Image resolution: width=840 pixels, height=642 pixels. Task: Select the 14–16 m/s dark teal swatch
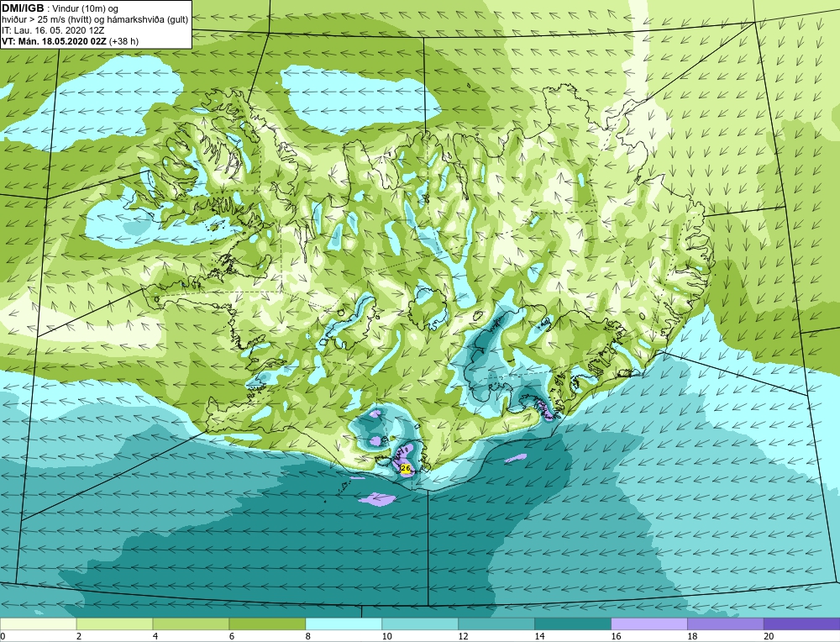pos(573,624)
